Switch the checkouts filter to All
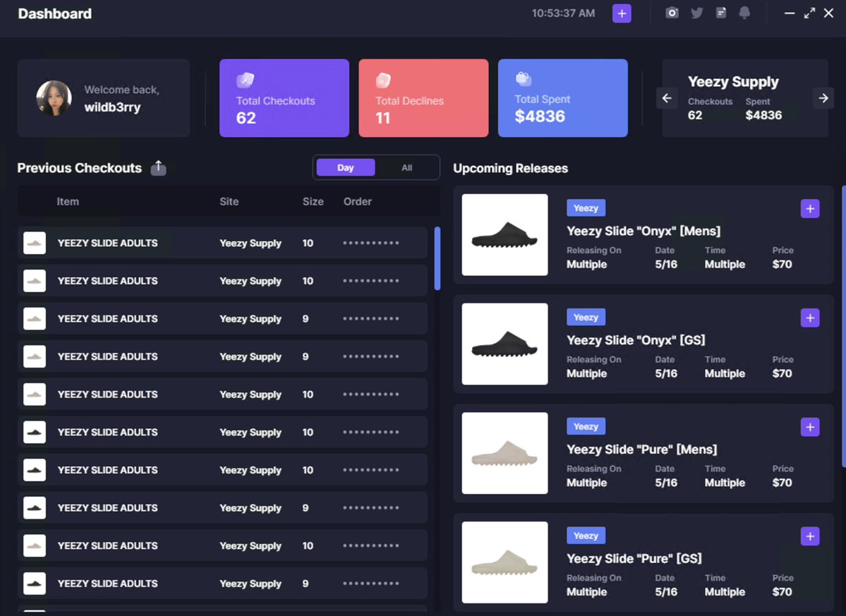846x616 pixels. (407, 168)
